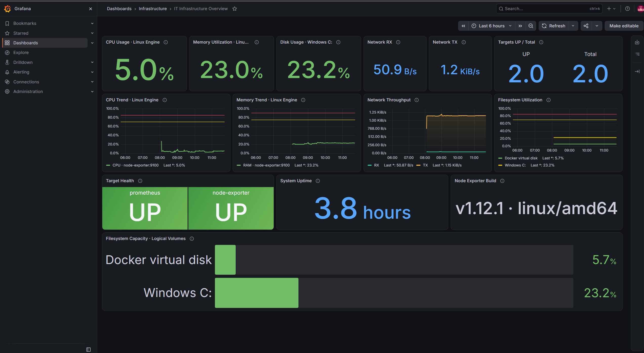
Task: Open the outline icon in right sidebar
Action: 637,54
